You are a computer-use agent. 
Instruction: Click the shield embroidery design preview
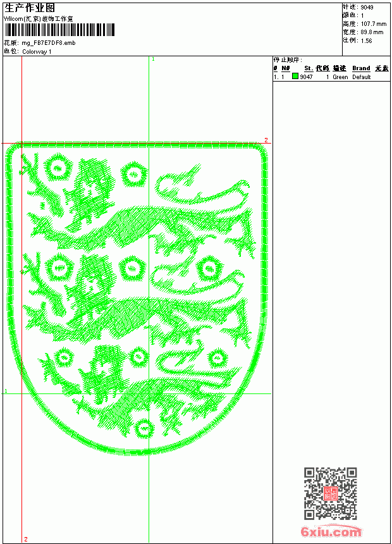(137, 299)
